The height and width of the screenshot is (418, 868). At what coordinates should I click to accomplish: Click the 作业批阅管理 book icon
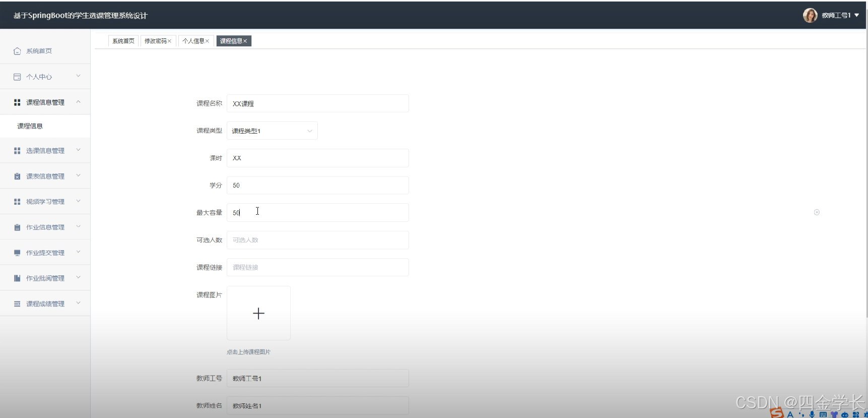(17, 278)
